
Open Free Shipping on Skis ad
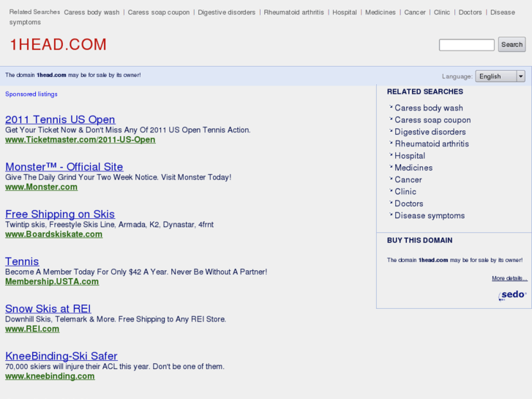[x=60, y=214]
